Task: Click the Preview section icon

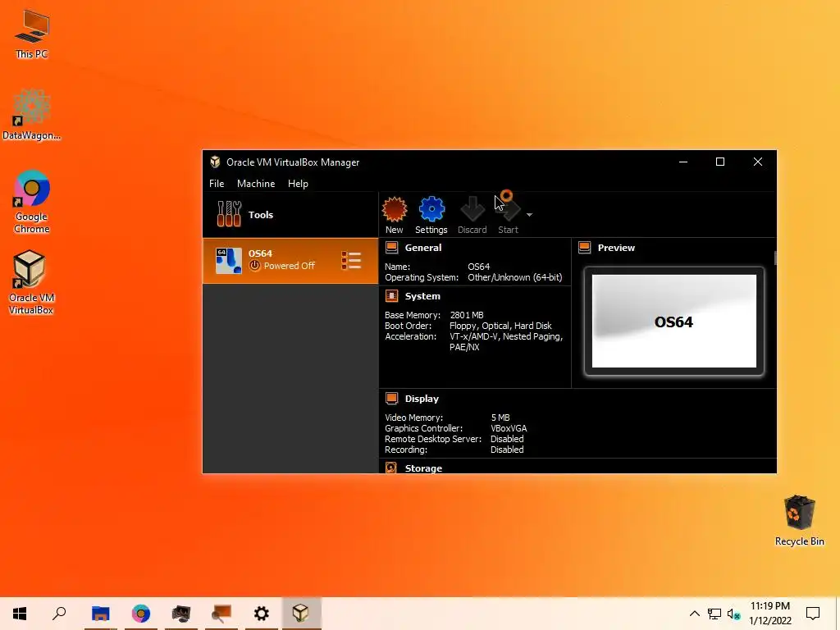Action: [x=584, y=248]
